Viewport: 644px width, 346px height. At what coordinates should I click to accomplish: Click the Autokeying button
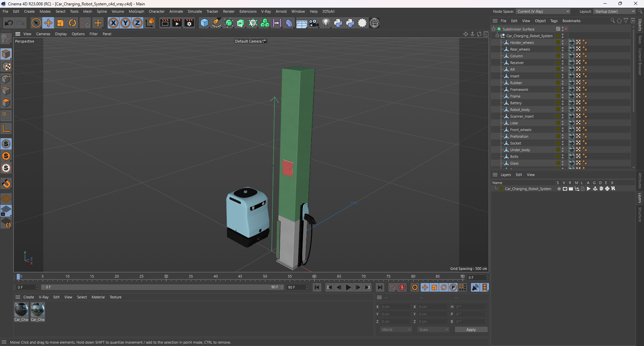click(x=402, y=287)
